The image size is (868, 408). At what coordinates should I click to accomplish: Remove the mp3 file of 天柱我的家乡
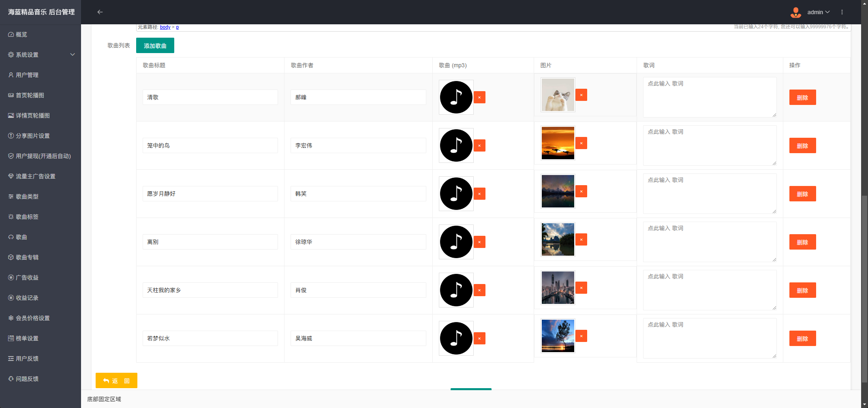pos(479,290)
